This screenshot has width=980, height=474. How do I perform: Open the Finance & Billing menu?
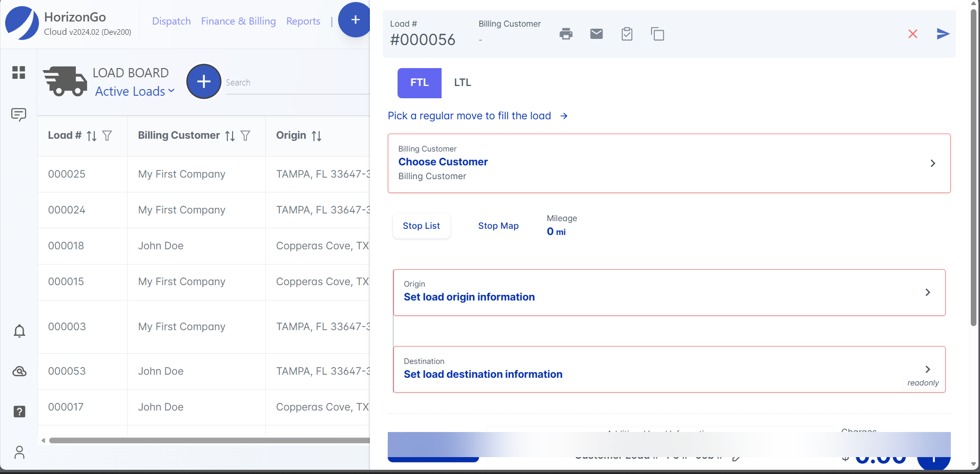[238, 21]
